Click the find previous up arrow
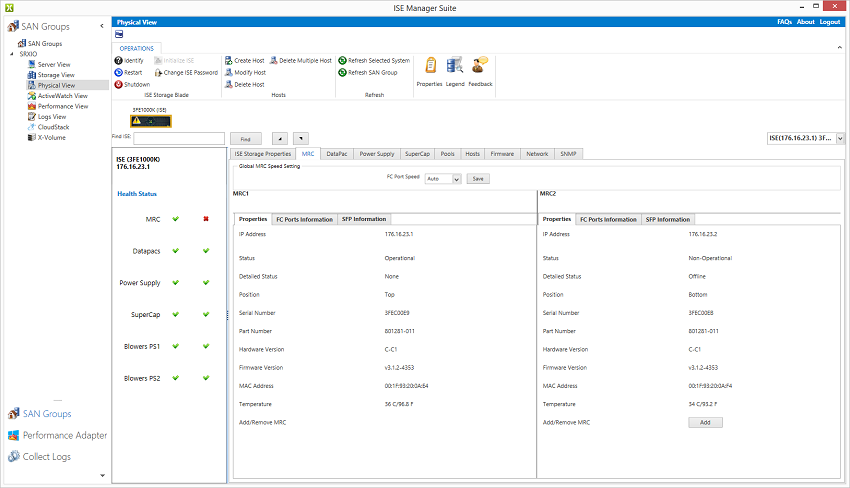 [x=279, y=139]
